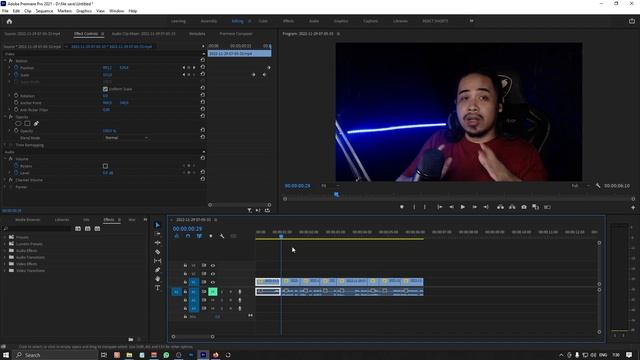Add marker in Program monitor
640x360 pixels.
(402, 207)
